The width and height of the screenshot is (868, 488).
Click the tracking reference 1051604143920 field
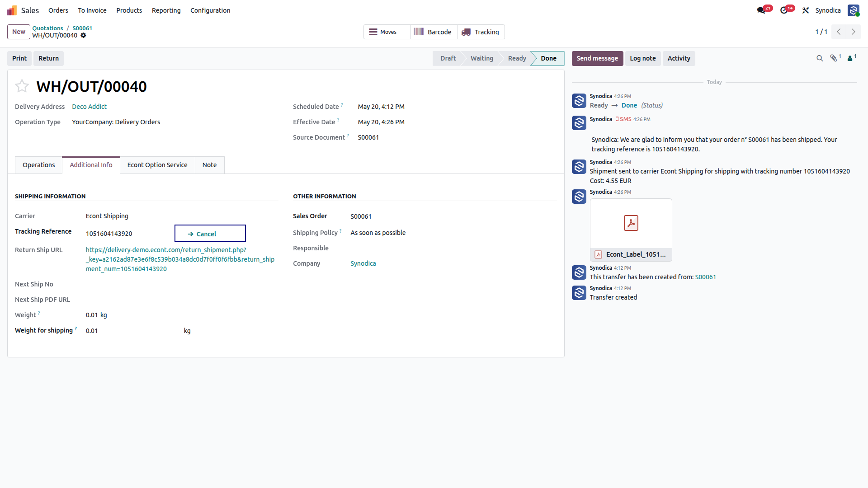point(109,234)
